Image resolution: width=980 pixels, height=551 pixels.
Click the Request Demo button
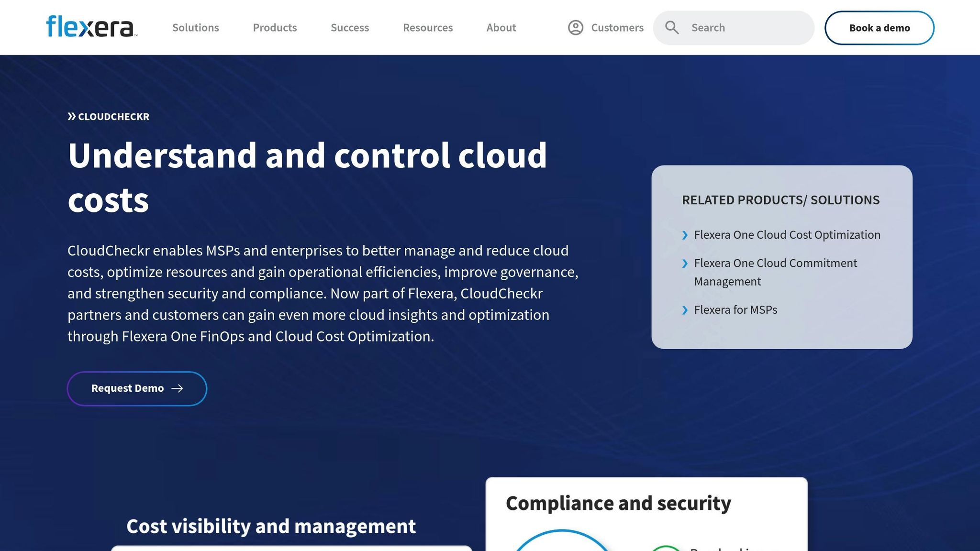[137, 388]
